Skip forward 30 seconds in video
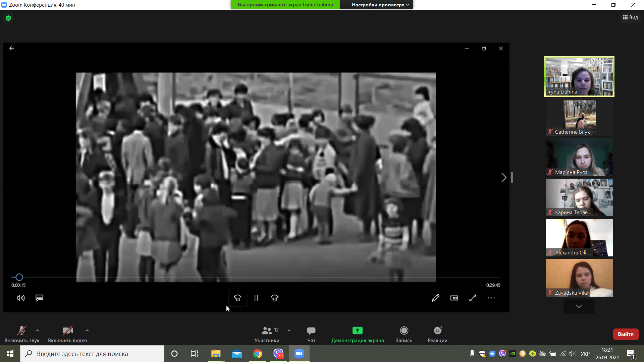The image size is (644, 362). pos(275,298)
